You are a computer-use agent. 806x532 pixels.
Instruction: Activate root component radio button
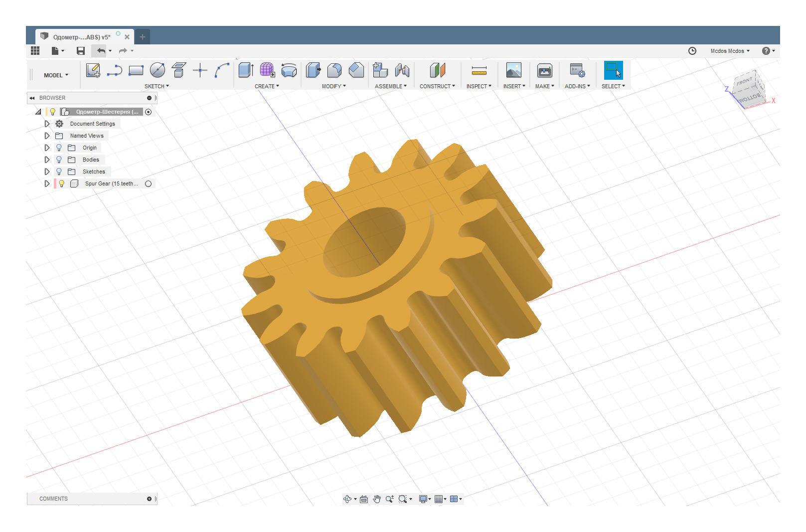tap(148, 112)
